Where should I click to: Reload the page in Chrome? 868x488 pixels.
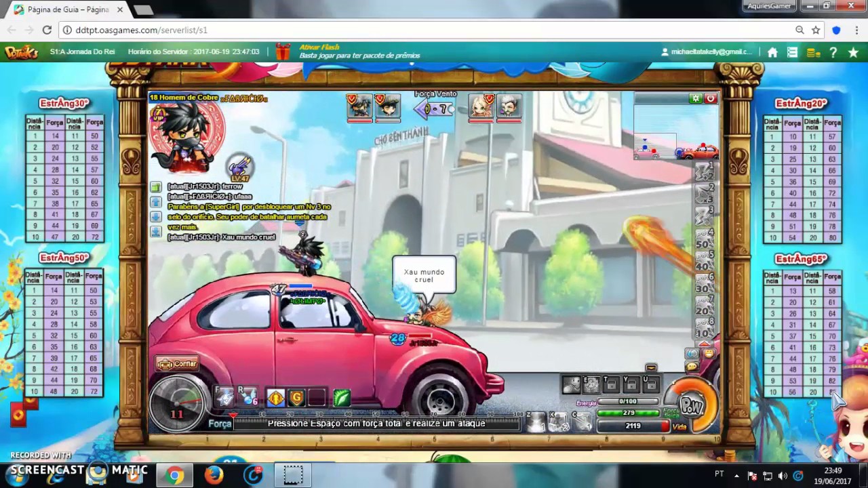point(47,30)
